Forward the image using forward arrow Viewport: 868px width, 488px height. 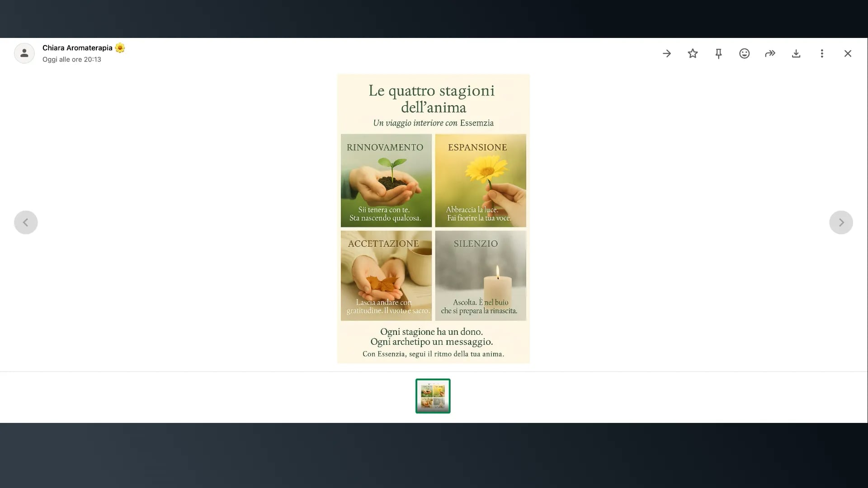(x=770, y=54)
